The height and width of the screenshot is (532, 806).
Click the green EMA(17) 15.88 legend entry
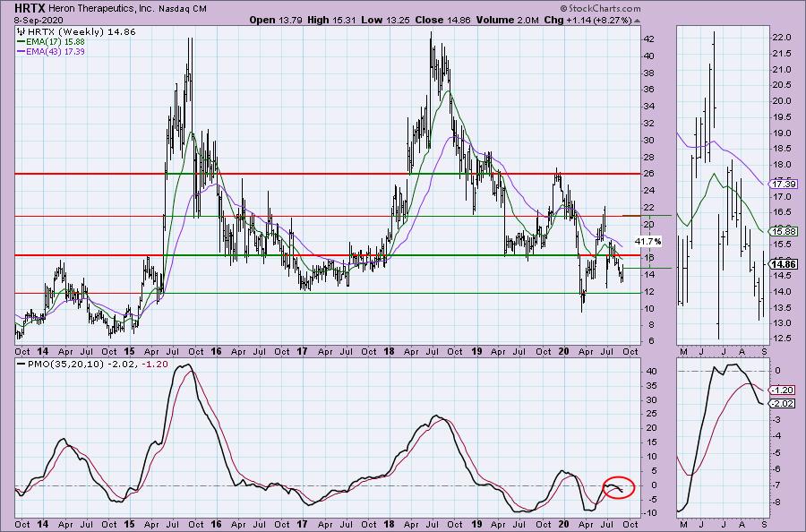pyautogui.click(x=51, y=41)
